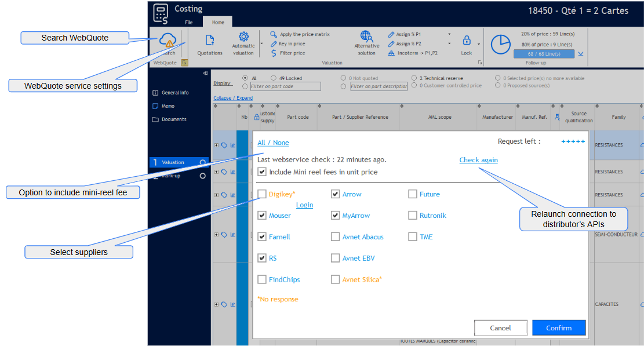This screenshot has height=346, width=644.
Task: Open WebQuote service settings launcher
Action: point(184,63)
